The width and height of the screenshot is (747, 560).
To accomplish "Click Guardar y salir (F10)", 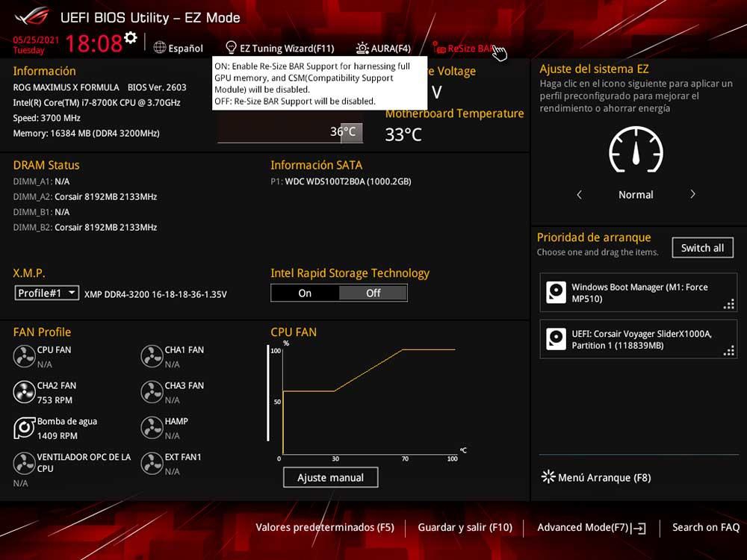I will click(465, 527).
